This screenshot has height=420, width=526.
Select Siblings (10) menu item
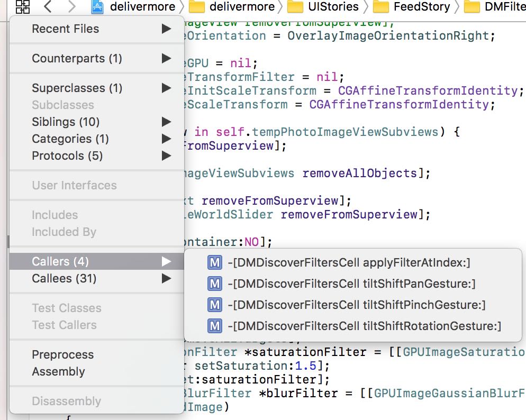(66, 122)
